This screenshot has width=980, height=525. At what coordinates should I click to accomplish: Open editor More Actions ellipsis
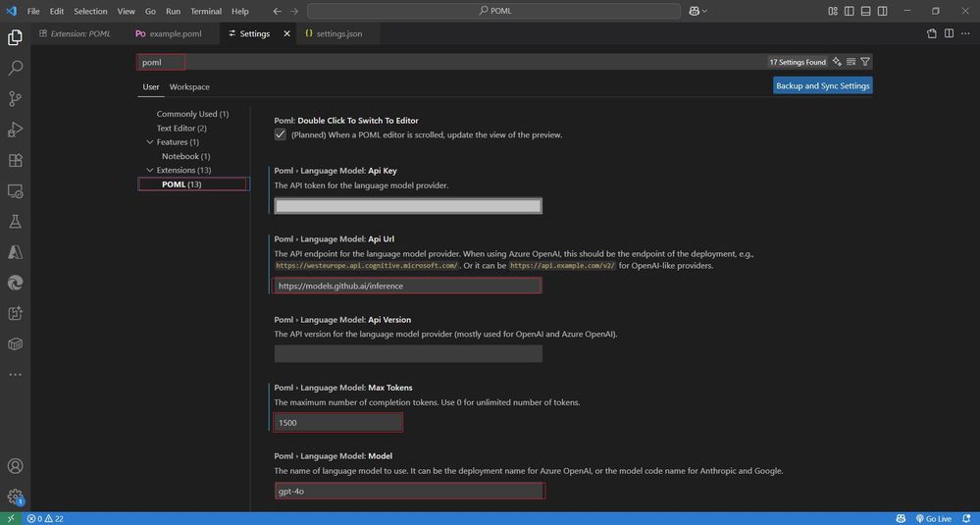pos(965,33)
